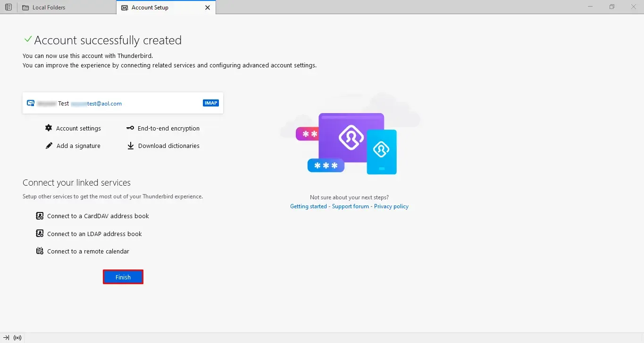Click the Add a signature pencil icon
The width and height of the screenshot is (644, 343).
coord(49,146)
